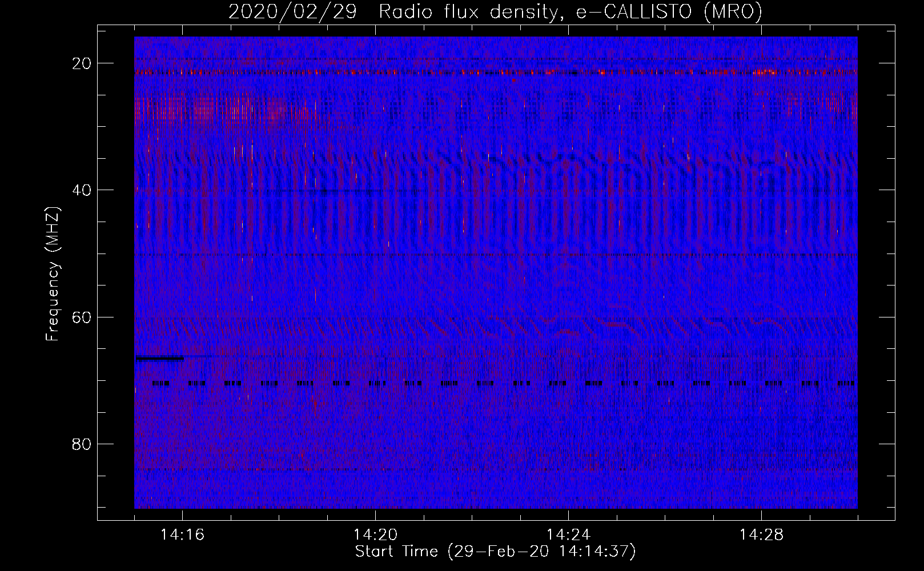Click the 'Frequency (MHZ)' axis label

tap(53, 274)
